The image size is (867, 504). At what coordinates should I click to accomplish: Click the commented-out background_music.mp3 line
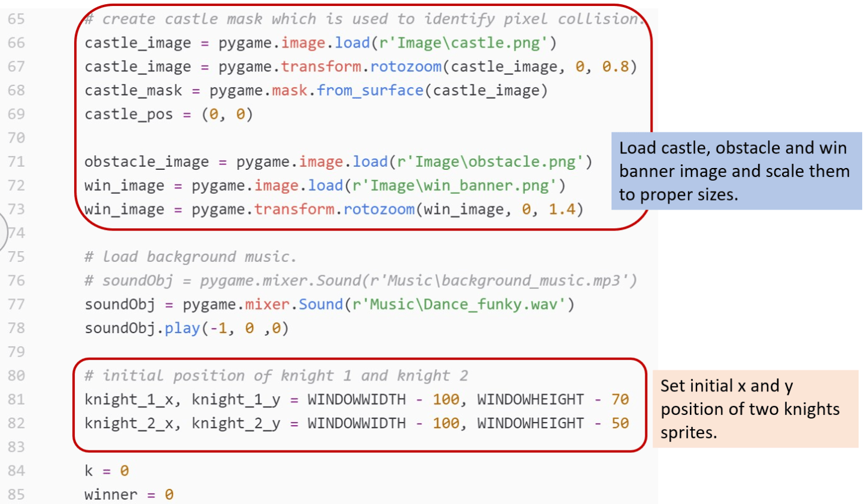(362, 281)
